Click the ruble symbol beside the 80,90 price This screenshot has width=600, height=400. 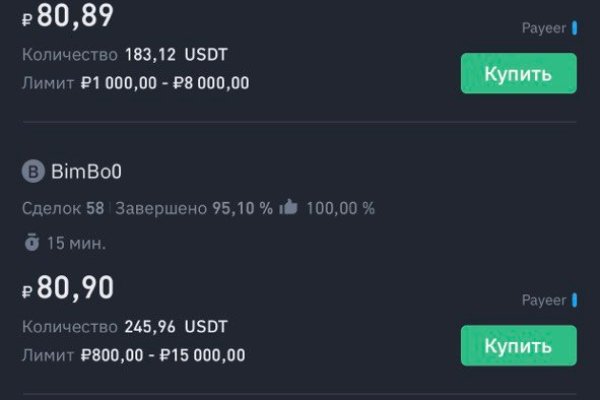(x=27, y=292)
